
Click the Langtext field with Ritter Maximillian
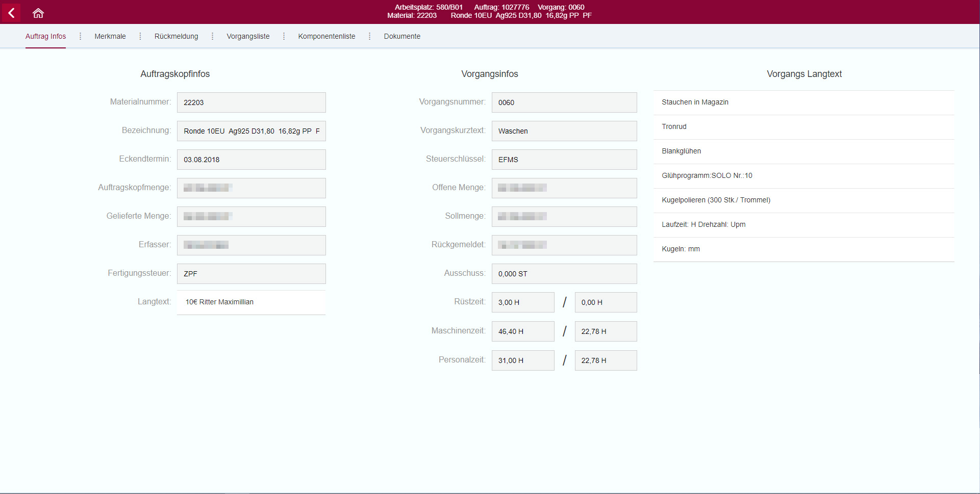[x=250, y=302]
